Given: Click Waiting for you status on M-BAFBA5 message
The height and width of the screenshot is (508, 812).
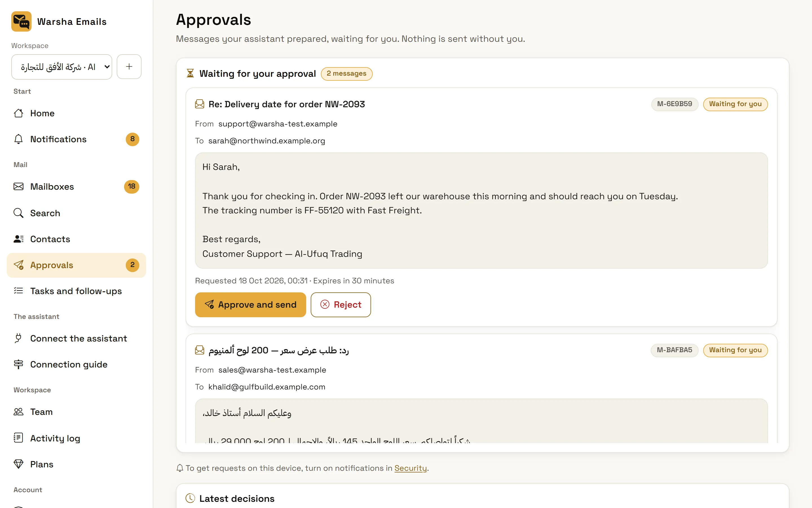Looking at the screenshot, I should (736, 351).
